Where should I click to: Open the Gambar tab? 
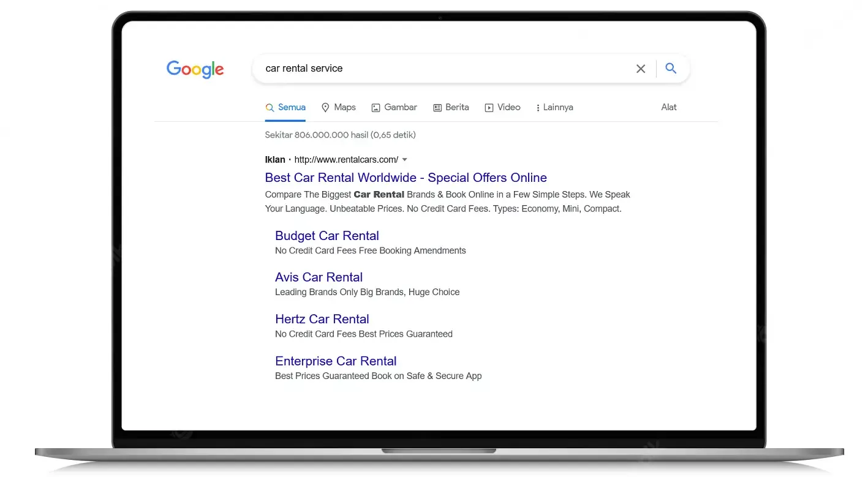(x=394, y=107)
